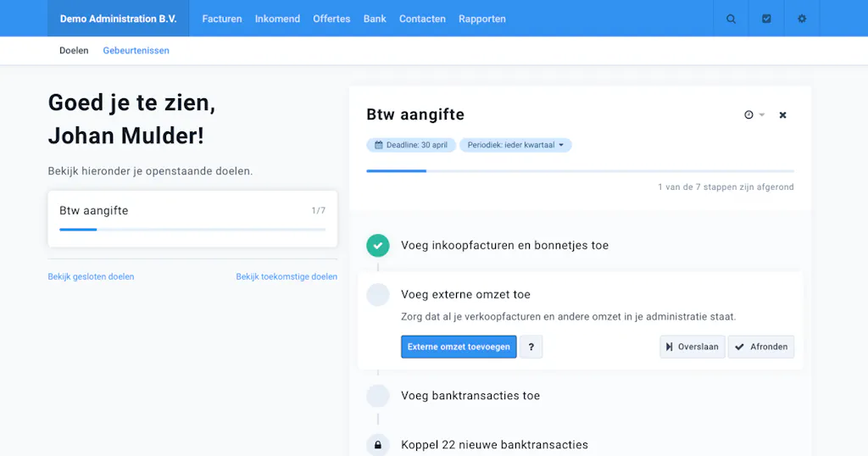868x456 pixels.
Task: Switch to the Gebeurtenissen tab
Action: (136, 50)
